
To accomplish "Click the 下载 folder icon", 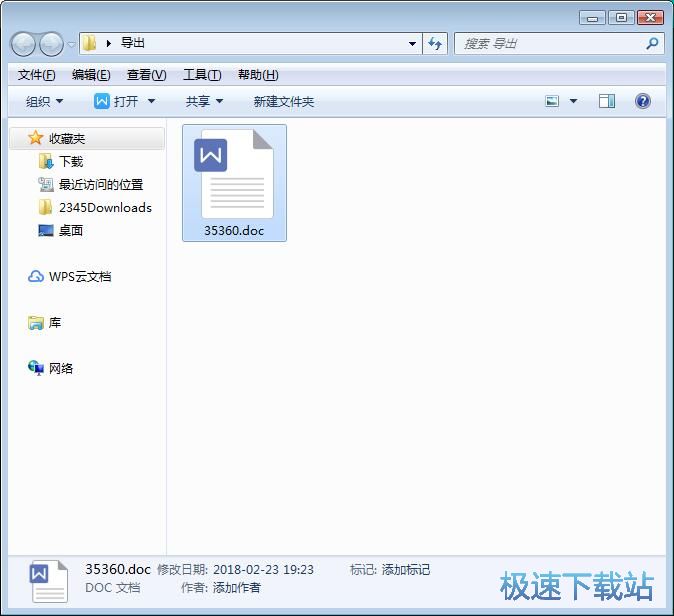I will pyautogui.click(x=46, y=161).
